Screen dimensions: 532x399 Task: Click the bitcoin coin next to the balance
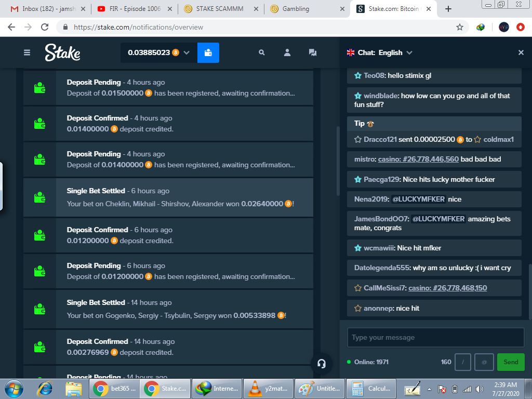pyautogui.click(x=176, y=52)
